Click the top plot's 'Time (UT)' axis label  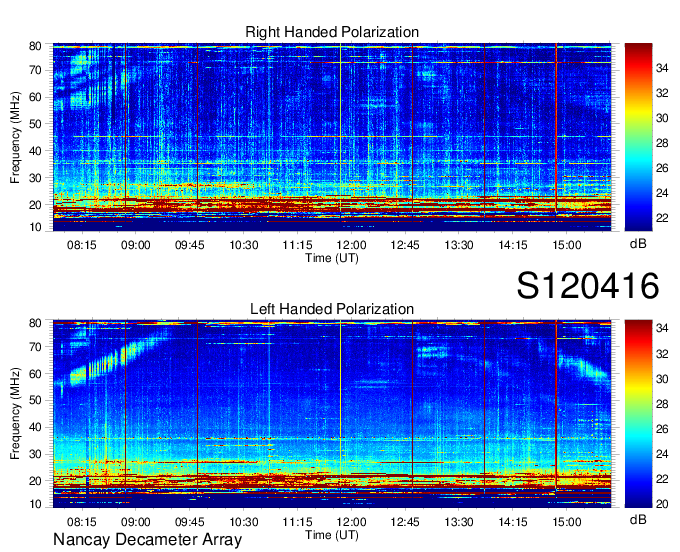click(x=332, y=258)
